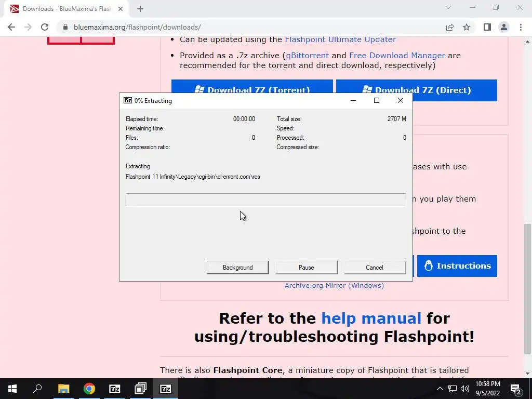This screenshot has height=399, width=532.
Task: Open Flashpoint Ultimate Updater link
Action: 340,39
